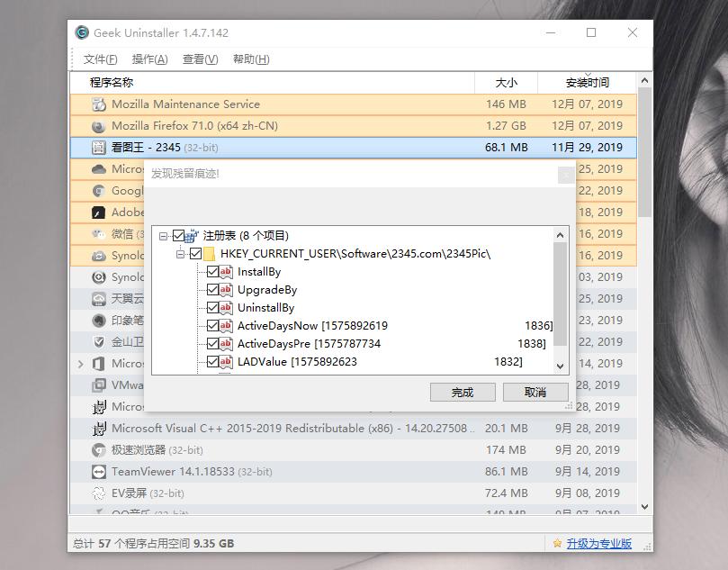Click the program list scrollbar down arrow
The height and width of the screenshot is (570, 728).
pyautogui.click(x=644, y=507)
